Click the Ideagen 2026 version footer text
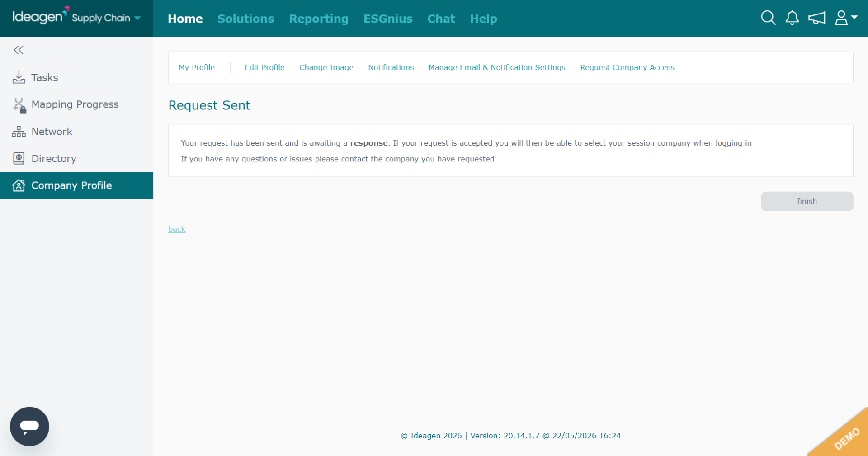868x456 pixels. click(x=511, y=436)
